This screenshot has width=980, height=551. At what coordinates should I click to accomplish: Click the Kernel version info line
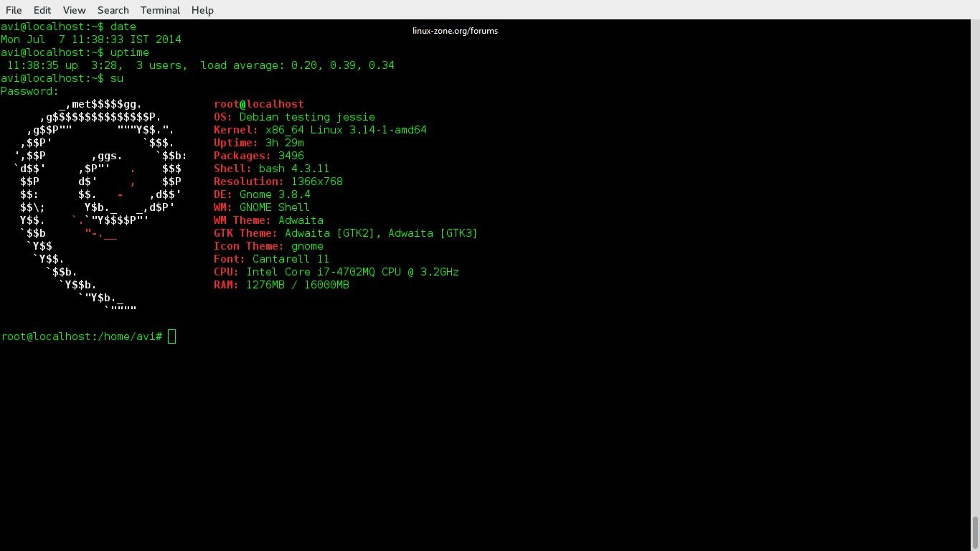[x=320, y=130]
